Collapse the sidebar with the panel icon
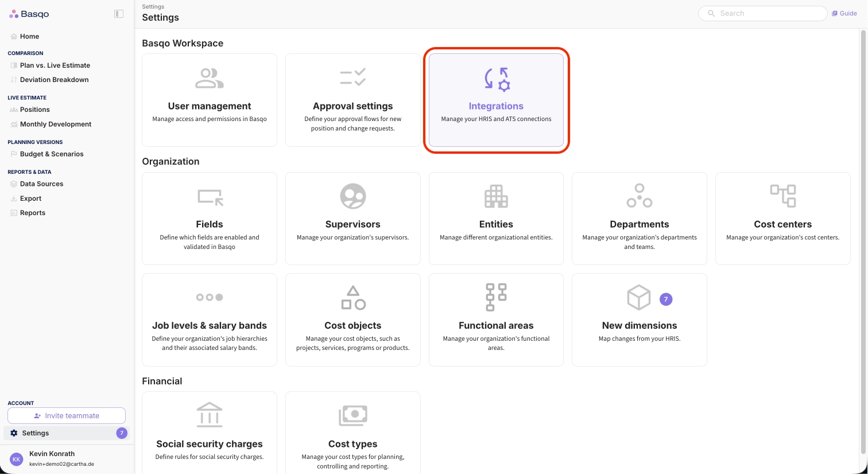This screenshot has width=868, height=475. tap(119, 14)
